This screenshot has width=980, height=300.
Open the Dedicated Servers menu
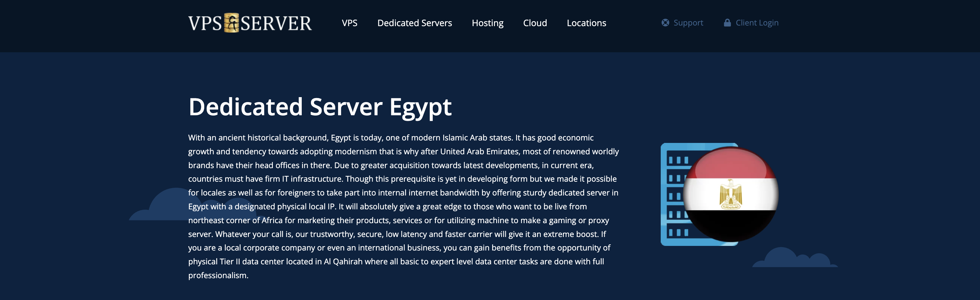click(x=414, y=23)
